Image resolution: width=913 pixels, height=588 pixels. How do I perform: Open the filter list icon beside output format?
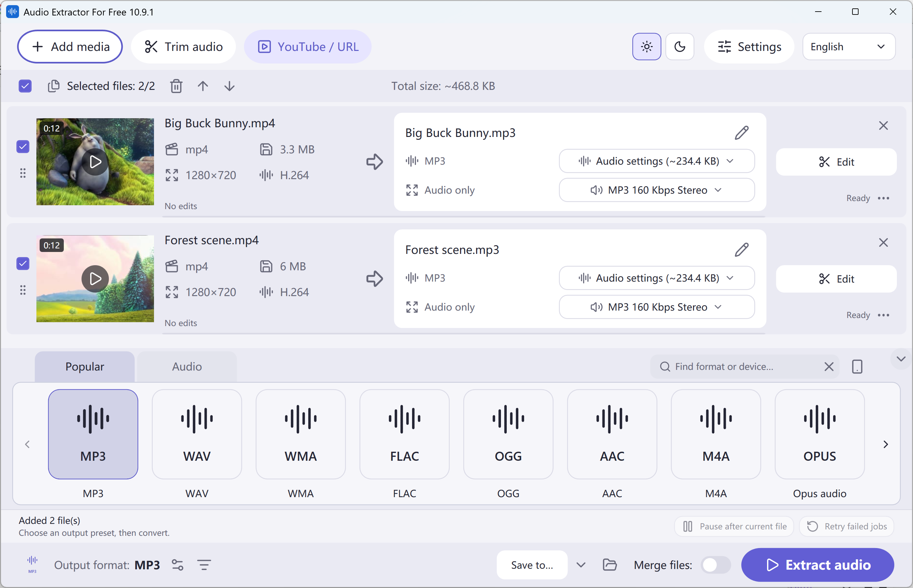tap(204, 565)
